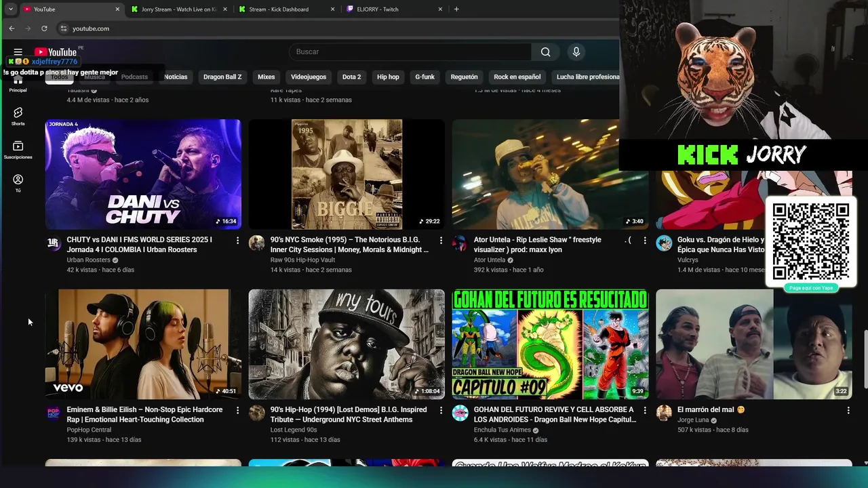Open the YouTube hamburger guide menu
Viewport: 868px width, 488px height.
(18, 52)
